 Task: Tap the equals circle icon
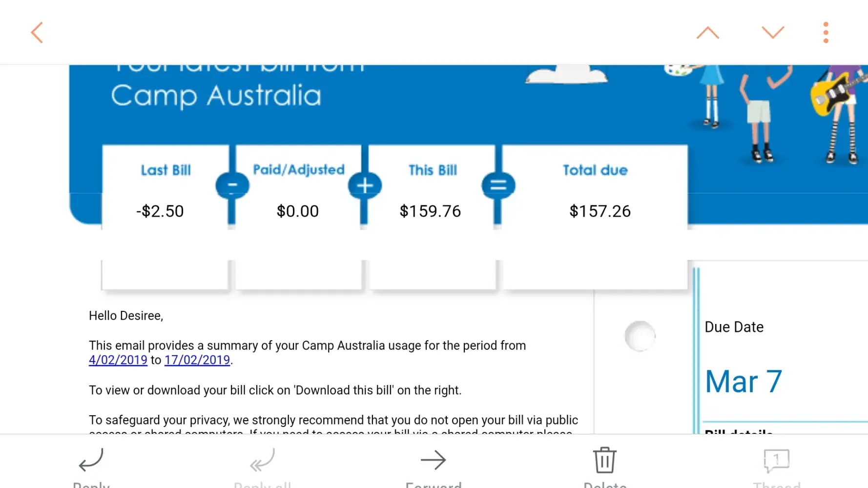tap(498, 185)
